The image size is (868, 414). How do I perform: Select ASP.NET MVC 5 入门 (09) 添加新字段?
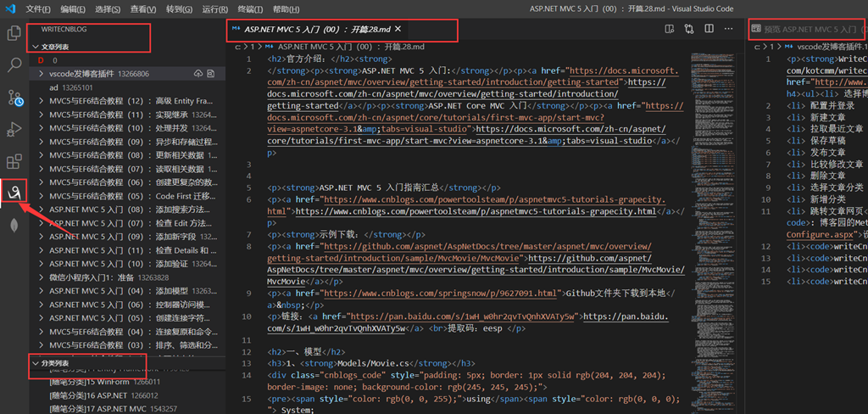click(x=127, y=237)
